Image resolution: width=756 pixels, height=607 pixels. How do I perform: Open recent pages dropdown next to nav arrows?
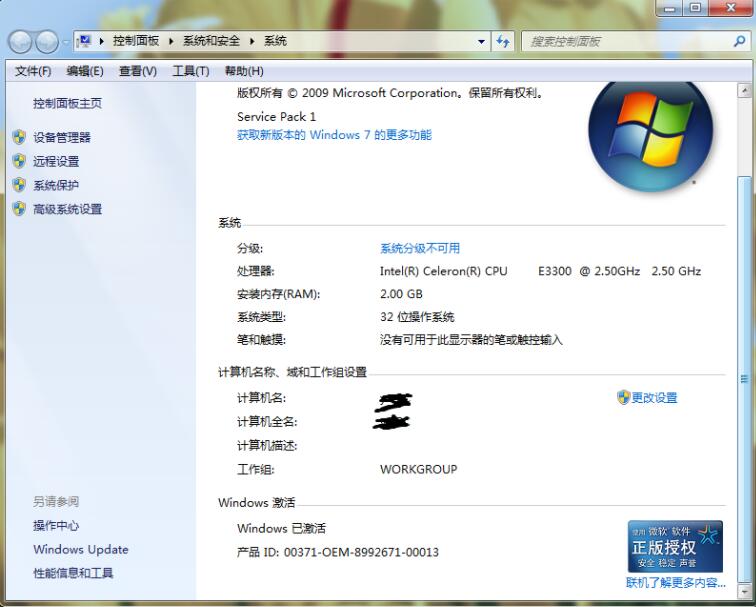66,42
